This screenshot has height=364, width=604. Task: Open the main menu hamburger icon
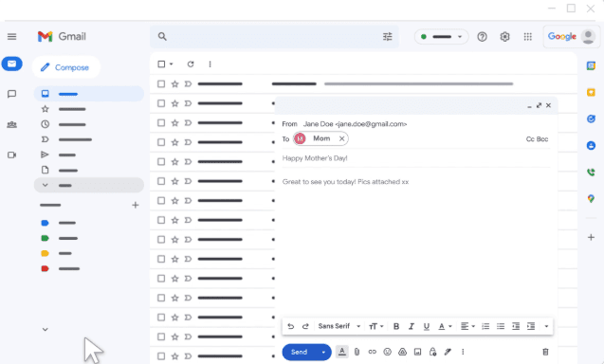tap(12, 37)
